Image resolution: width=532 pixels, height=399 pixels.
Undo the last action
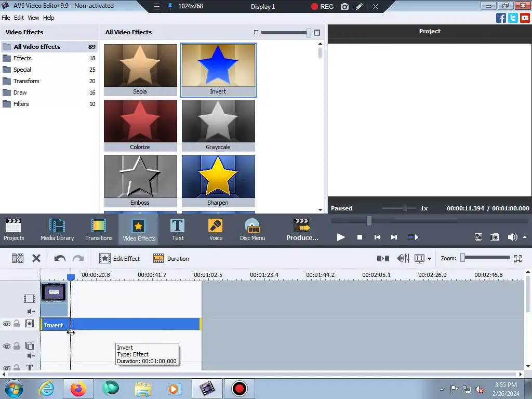(60, 259)
